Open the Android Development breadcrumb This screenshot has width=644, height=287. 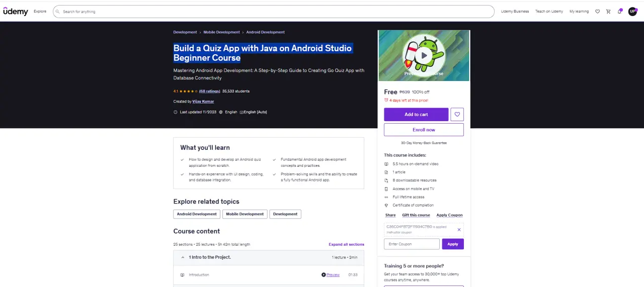click(265, 32)
